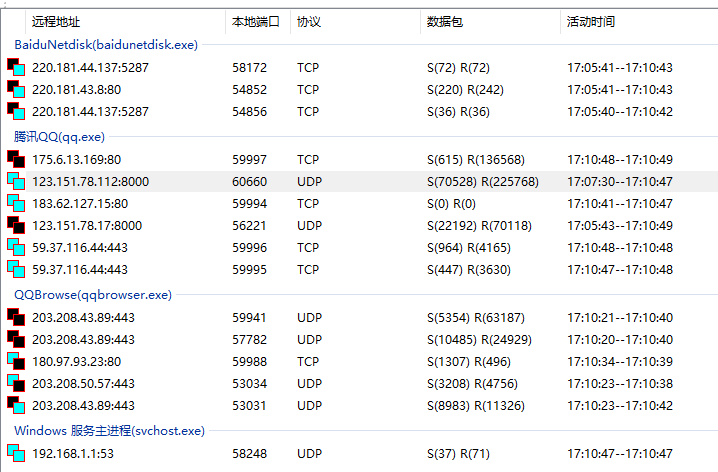This screenshot has width=718, height=472.
Task: Sort by the 数据包 column header
Action: tap(444, 21)
